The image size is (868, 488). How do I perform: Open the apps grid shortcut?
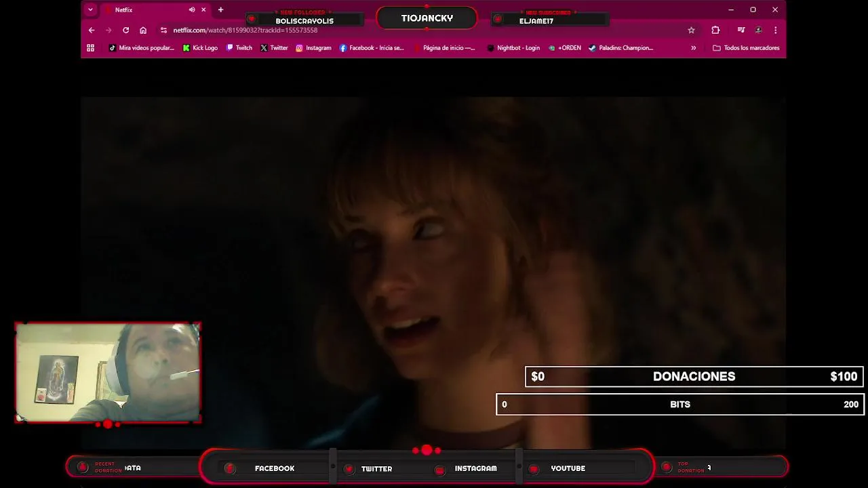coord(90,47)
